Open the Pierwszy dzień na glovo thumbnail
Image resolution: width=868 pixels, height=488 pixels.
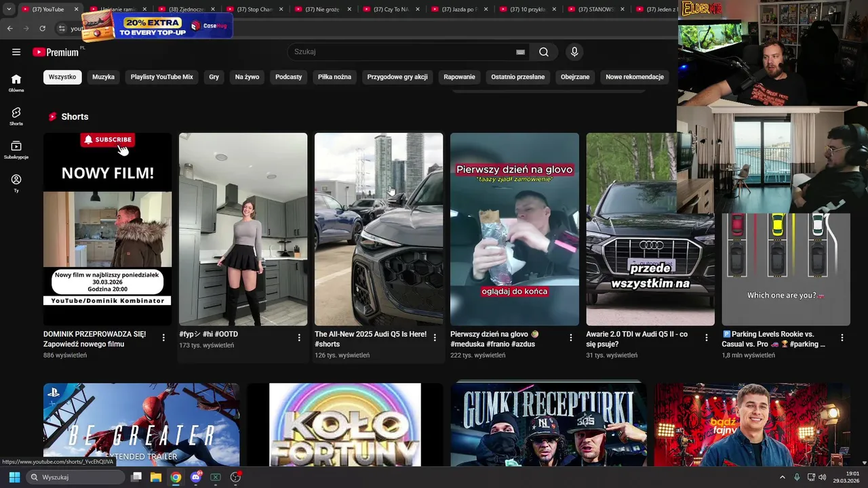tap(514, 229)
